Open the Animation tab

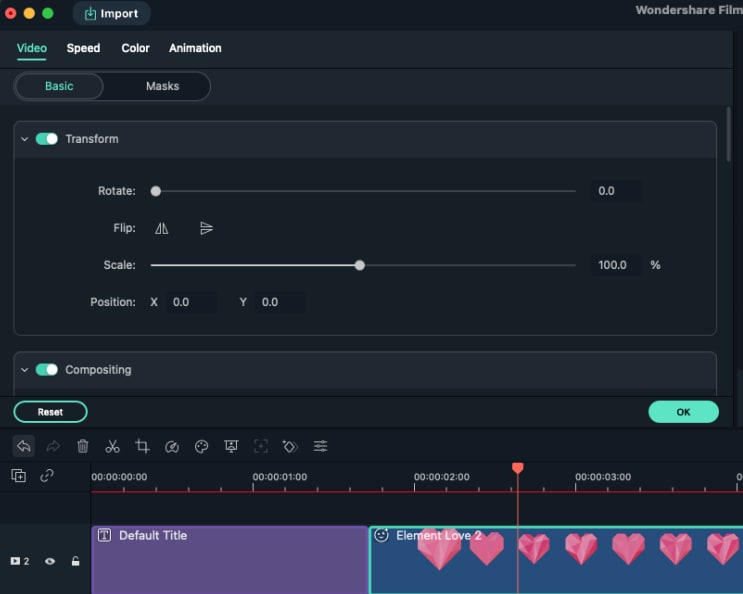195,48
